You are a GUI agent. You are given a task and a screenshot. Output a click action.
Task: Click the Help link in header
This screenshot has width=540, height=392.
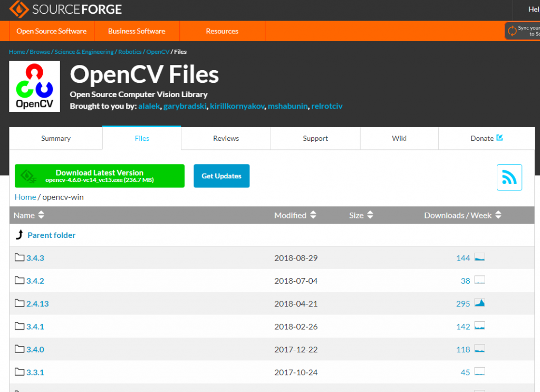click(x=534, y=9)
